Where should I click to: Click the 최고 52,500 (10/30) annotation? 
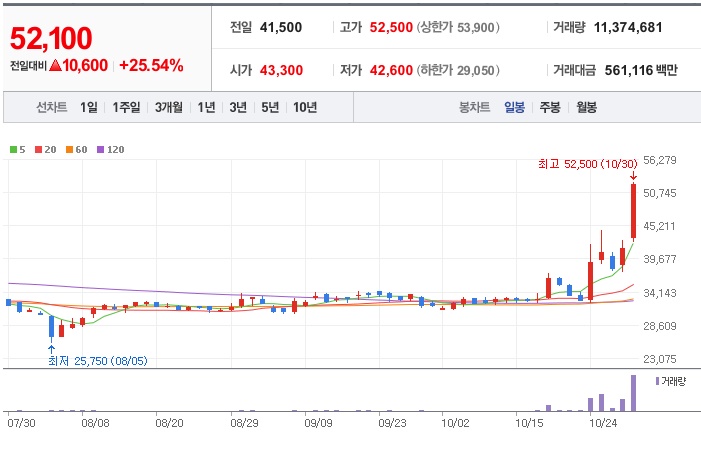tap(587, 164)
